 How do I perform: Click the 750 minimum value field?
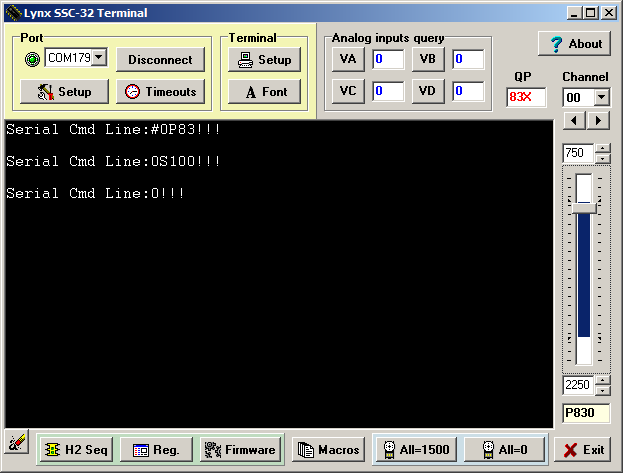[x=578, y=153]
